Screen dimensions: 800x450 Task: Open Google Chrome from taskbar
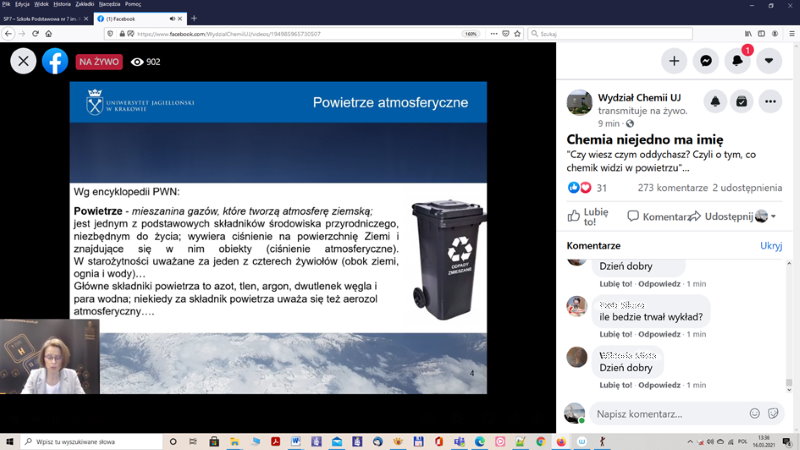point(540,442)
